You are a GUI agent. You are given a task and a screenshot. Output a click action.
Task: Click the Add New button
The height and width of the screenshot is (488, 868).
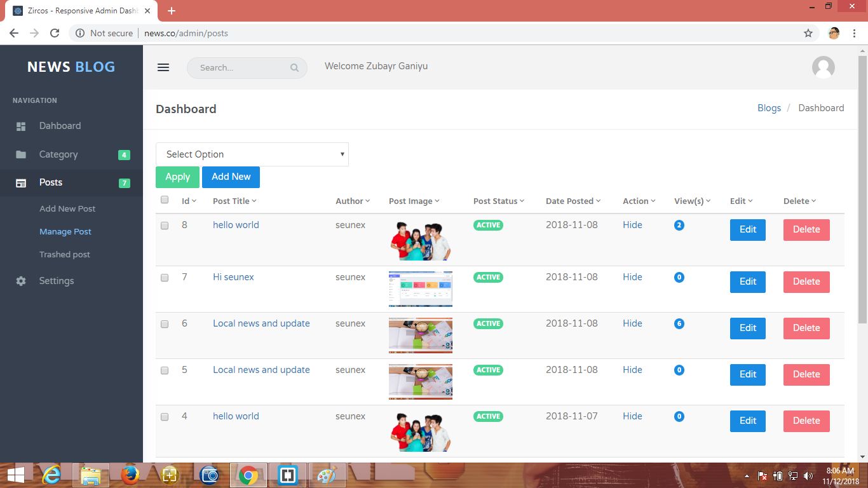pos(231,177)
